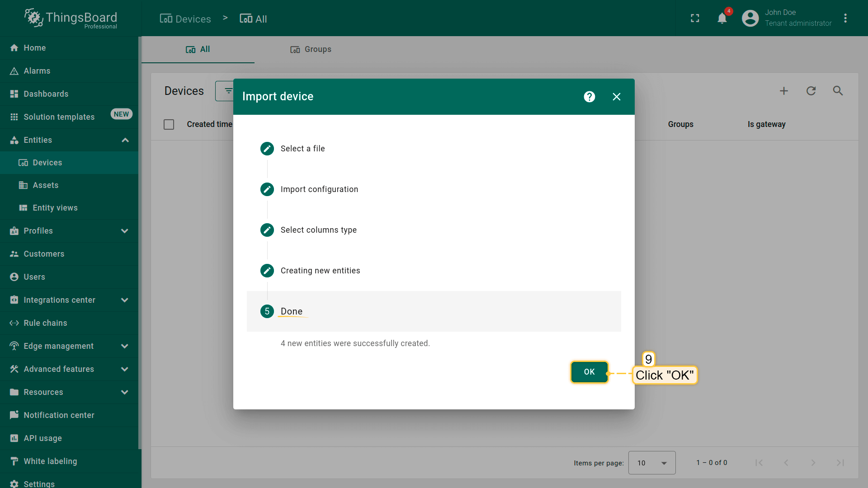The height and width of the screenshot is (488, 868).
Task: Expand the Profiles menu section
Action: [x=125, y=231]
